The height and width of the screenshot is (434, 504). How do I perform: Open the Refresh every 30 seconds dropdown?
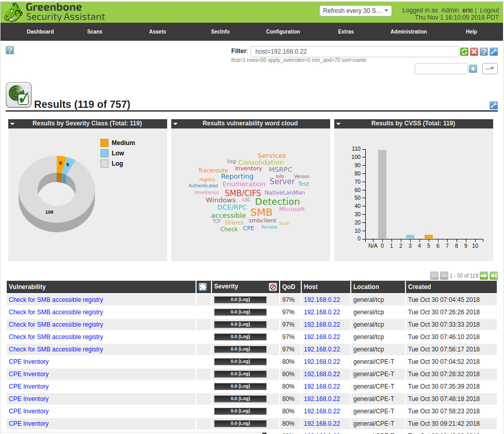point(356,11)
